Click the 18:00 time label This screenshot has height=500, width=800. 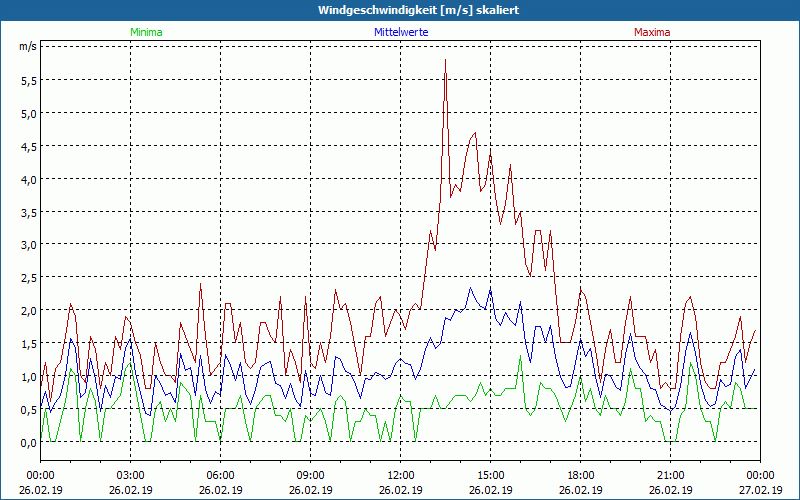click(581, 476)
